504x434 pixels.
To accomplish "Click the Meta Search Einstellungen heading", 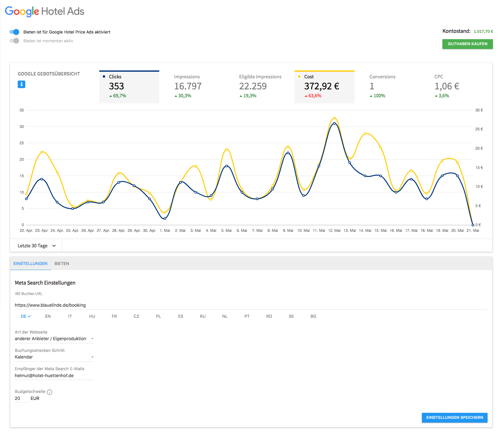I will point(45,283).
